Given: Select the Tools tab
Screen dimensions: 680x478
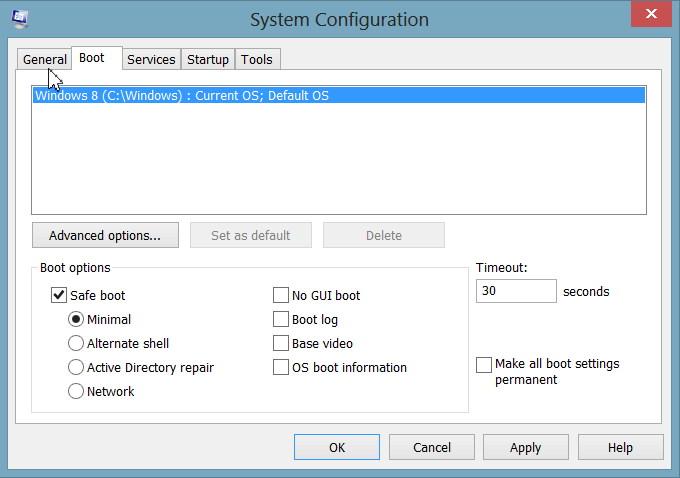Looking at the screenshot, I should (x=256, y=60).
